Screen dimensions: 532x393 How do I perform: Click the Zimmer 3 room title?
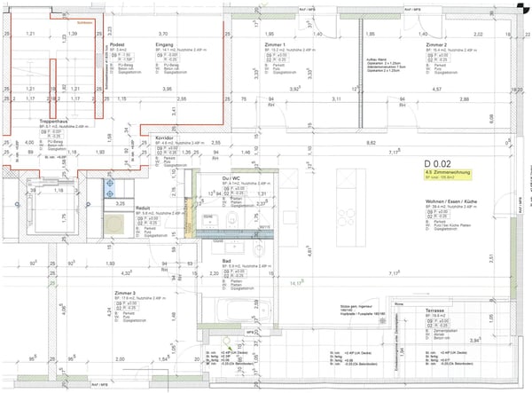(x=125, y=293)
